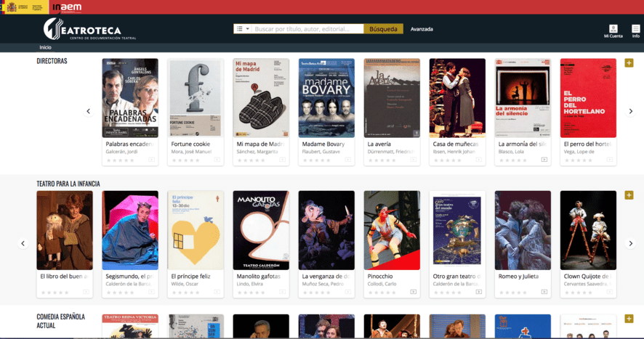Open the La avería poster
This screenshot has height=339, width=644.
click(392, 98)
